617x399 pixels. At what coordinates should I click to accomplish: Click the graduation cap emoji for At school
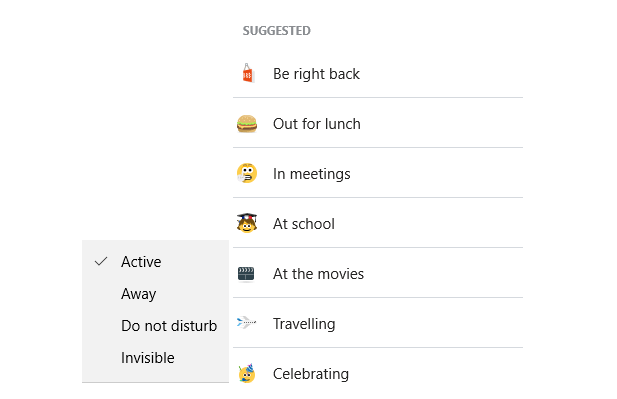247,223
